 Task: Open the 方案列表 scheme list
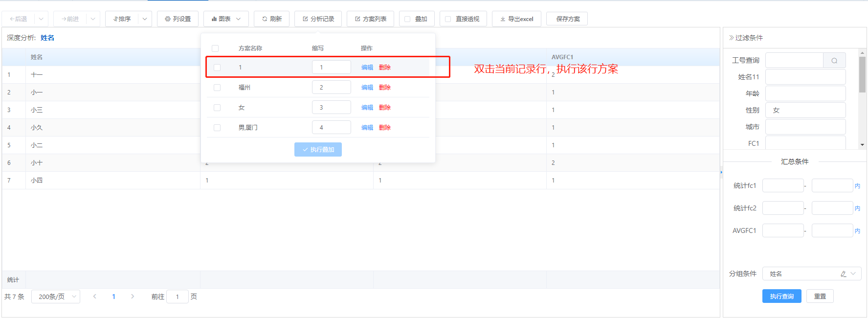coord(371,19)
